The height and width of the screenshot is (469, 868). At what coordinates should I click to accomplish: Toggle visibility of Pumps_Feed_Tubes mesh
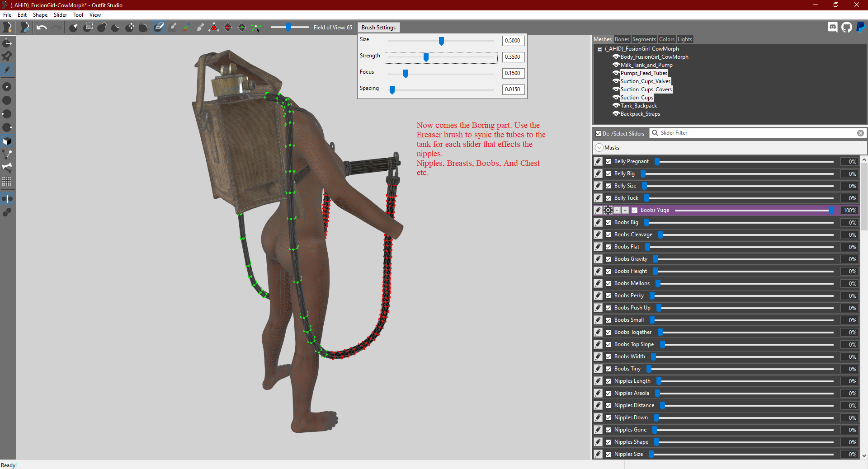pyautogui.click(x=616, y=73)
